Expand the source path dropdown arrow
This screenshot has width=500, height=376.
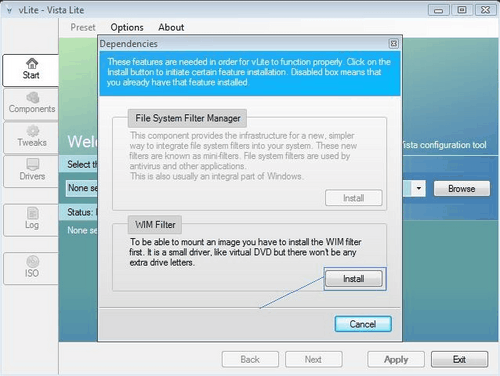(419, 188)
